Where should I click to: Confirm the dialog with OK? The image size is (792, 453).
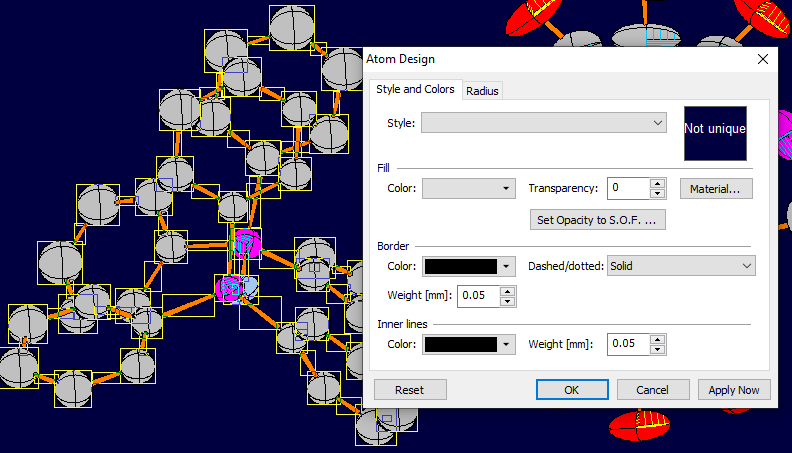(x=572, y=390)
